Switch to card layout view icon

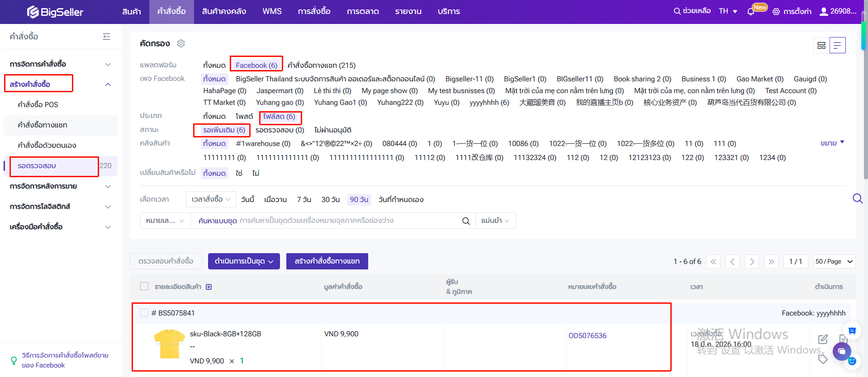coord(821,45)
